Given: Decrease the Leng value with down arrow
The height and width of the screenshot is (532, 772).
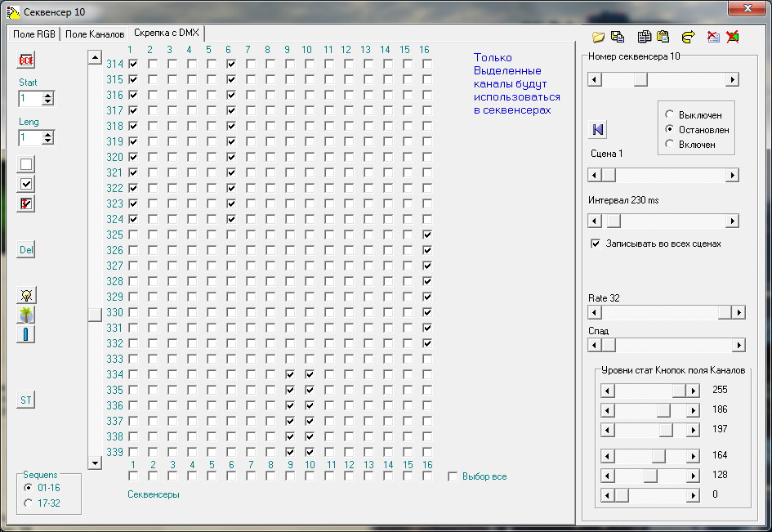Looking at the screenshot, I should 47,141.
